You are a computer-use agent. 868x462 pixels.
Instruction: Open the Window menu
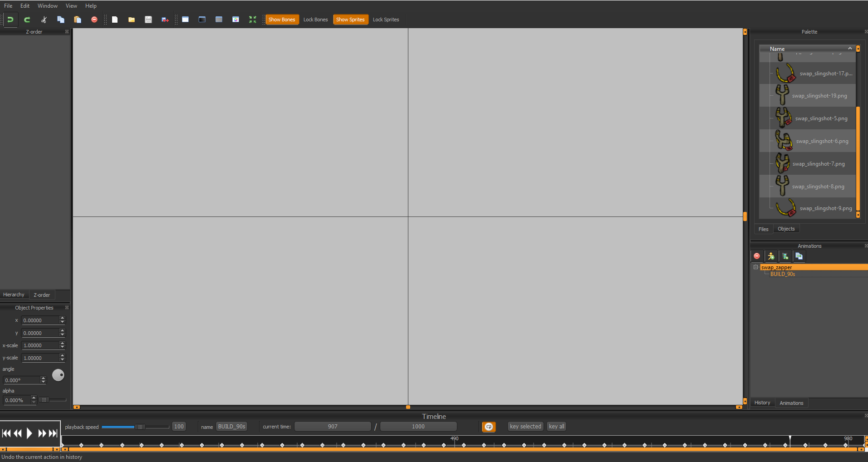tap(47, 6)
